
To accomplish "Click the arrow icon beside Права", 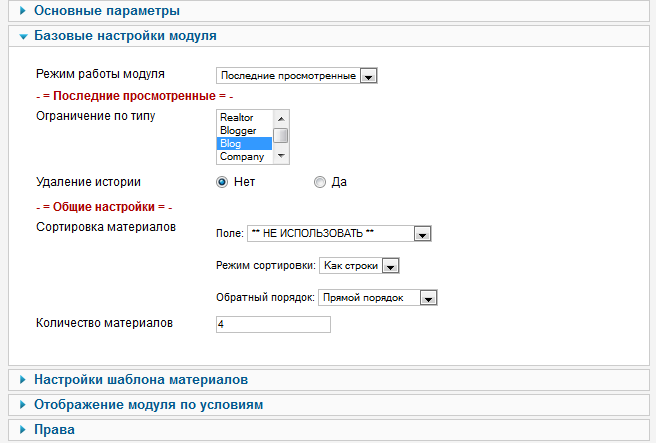I will [23, 430].
